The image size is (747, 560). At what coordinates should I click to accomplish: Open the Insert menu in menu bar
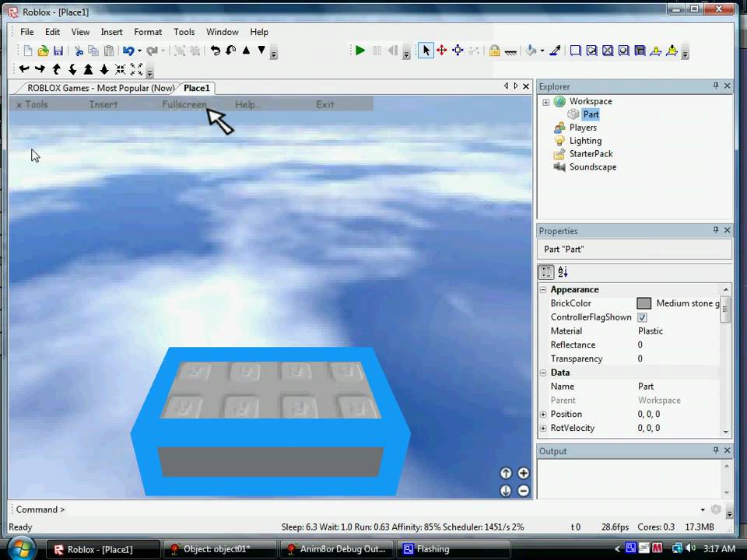point(111,32)
